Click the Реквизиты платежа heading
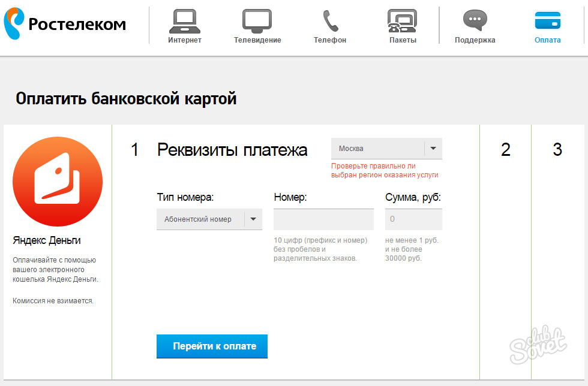588x386 pixels. tap(232, 150)
